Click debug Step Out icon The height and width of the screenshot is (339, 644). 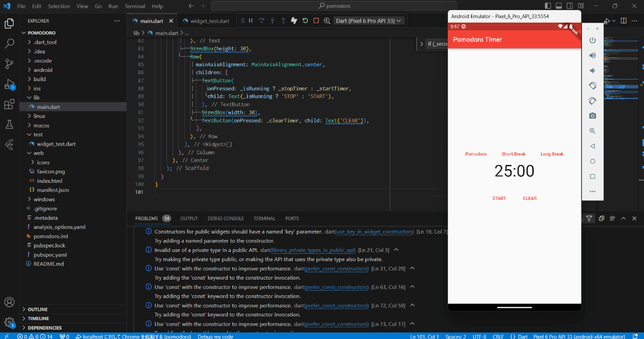pos(283,21)
